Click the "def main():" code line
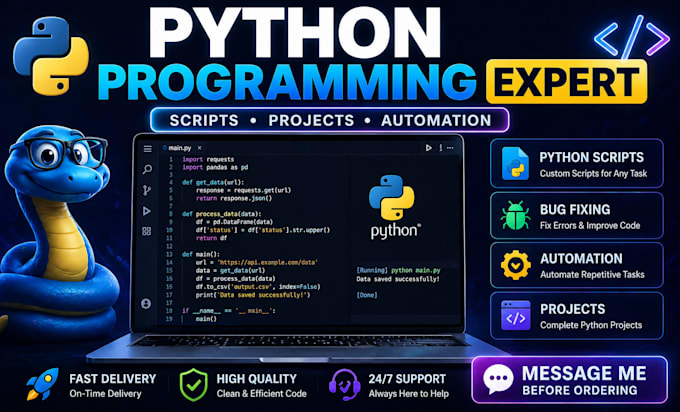The height and width of the screenshot is (412, 680). (201, 255)
